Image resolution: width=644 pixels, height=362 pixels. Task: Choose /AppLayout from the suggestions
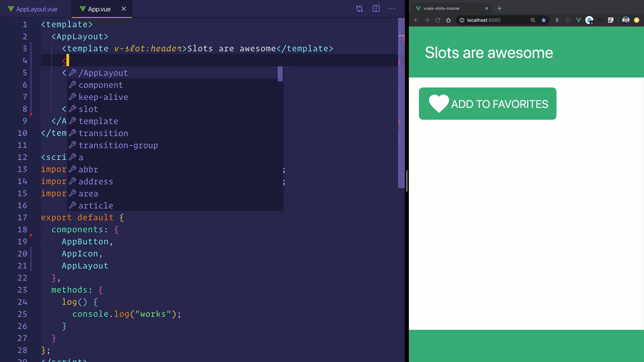coord(172,73)
